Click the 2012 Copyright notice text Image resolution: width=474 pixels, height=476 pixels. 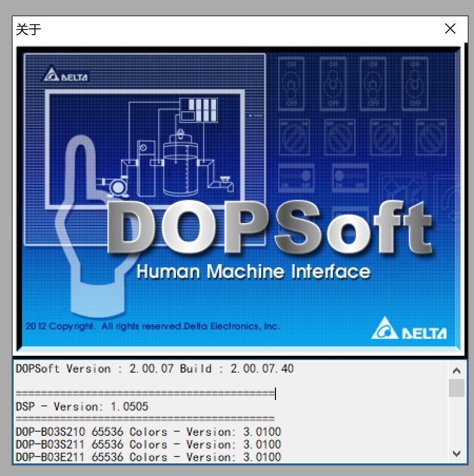[153, 326]
